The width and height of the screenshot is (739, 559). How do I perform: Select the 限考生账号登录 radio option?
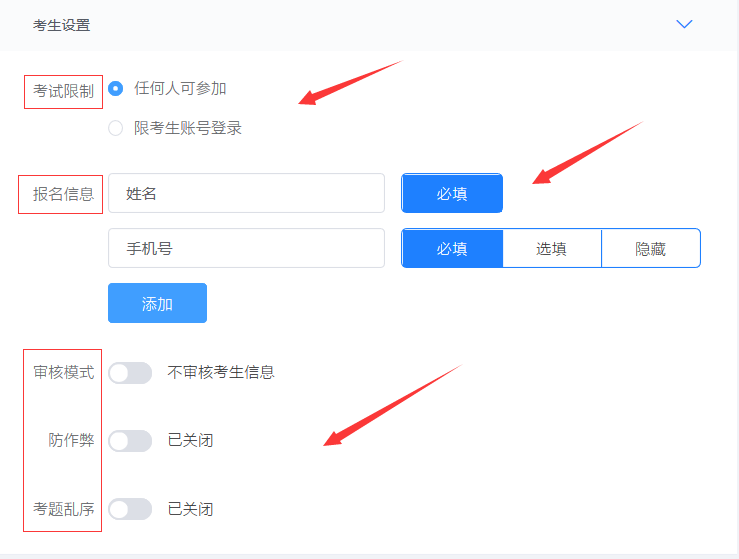coord(116,128)
